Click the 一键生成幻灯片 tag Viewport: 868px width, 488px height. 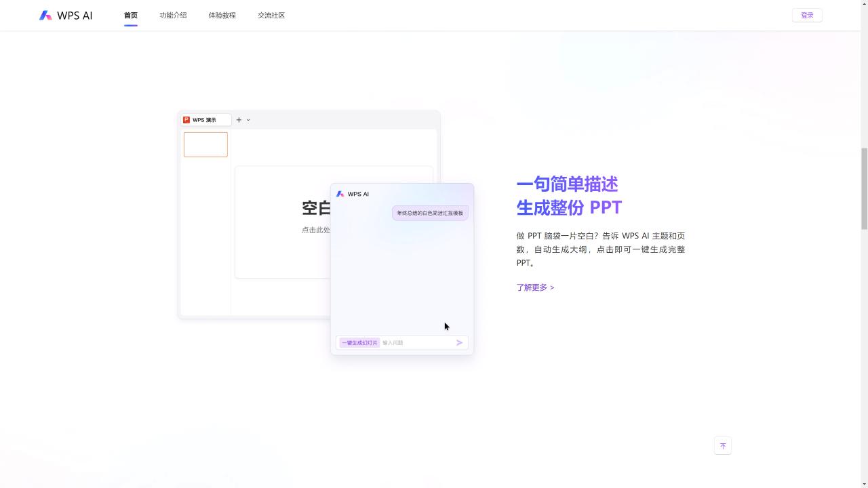click(359, 343)
